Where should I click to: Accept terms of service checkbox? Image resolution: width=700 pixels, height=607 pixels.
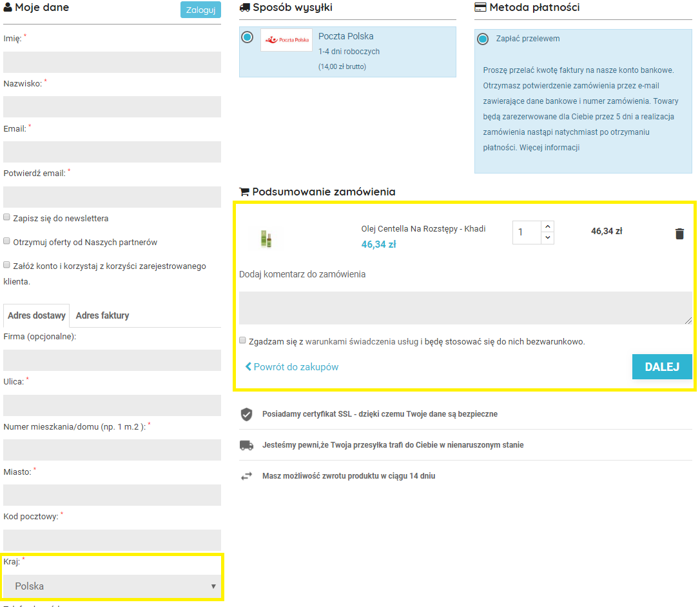click(242, 341)
